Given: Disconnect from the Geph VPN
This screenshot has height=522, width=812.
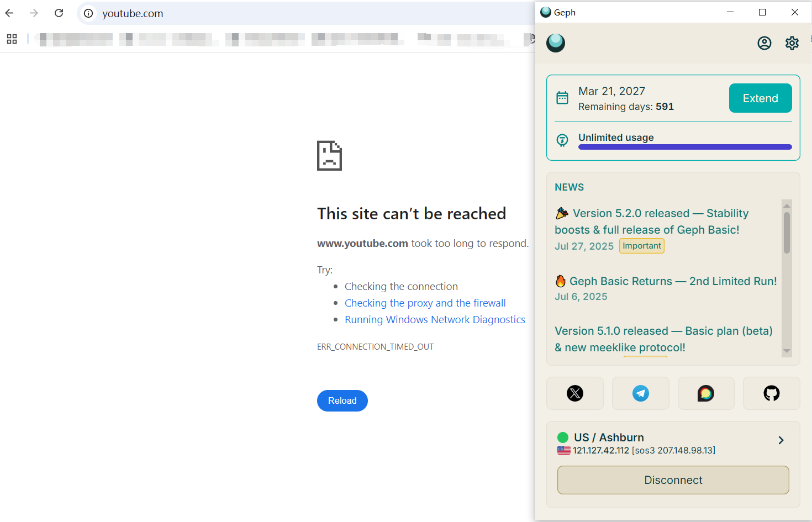Looking at the screenshot, I should 673,480.
